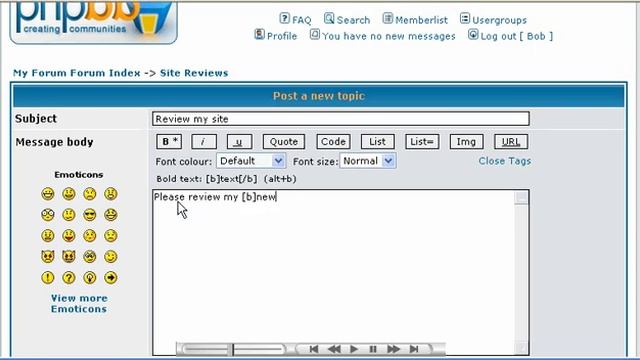Close the open bold tag with B*

169,142
